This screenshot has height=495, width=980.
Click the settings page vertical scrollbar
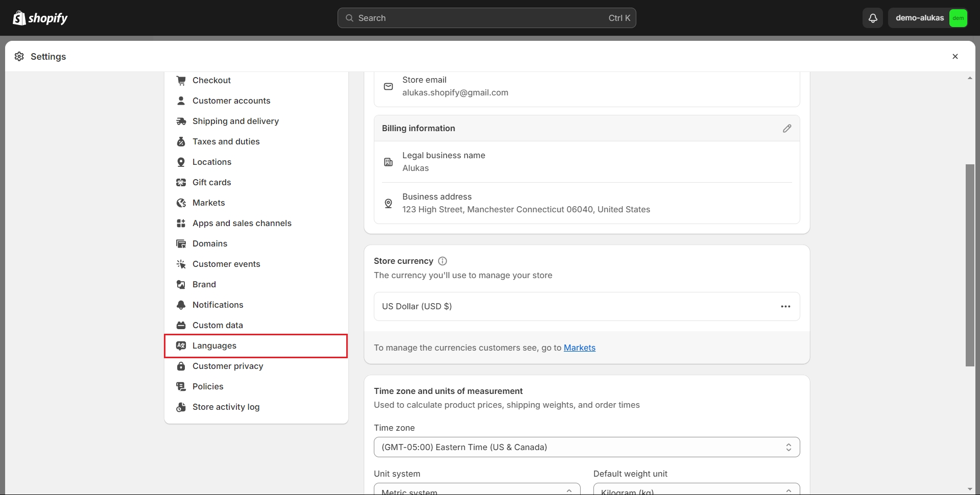click(x=970, y=265)
